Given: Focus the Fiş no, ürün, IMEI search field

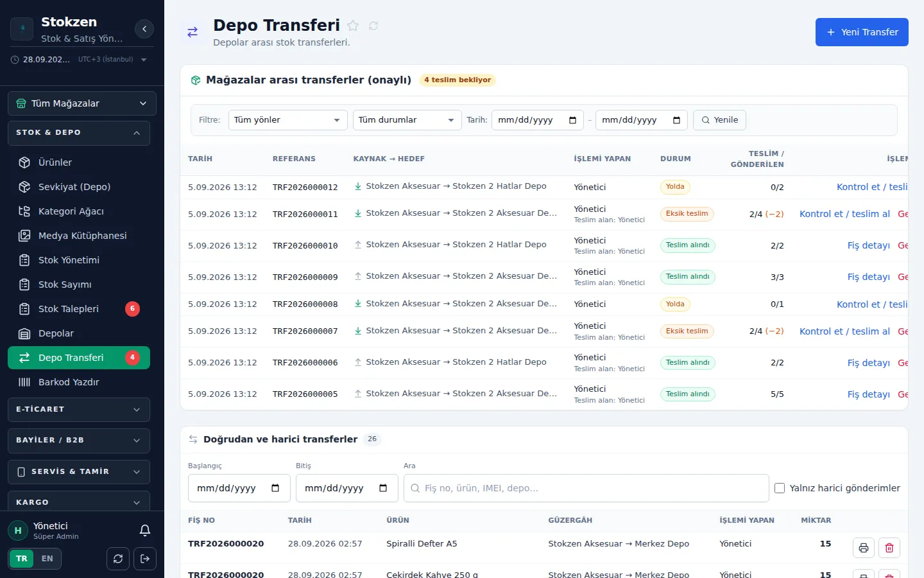Looking at the screenshot, I should point(586,488).
